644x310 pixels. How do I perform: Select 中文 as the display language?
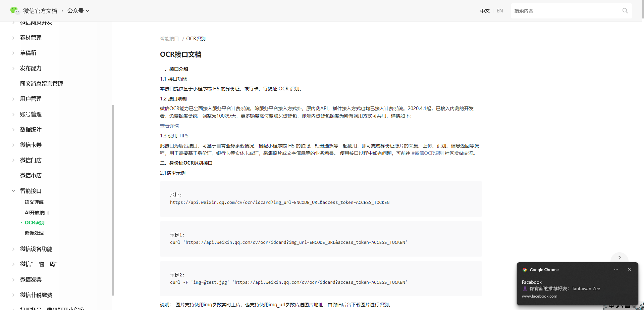coord(485,10)
